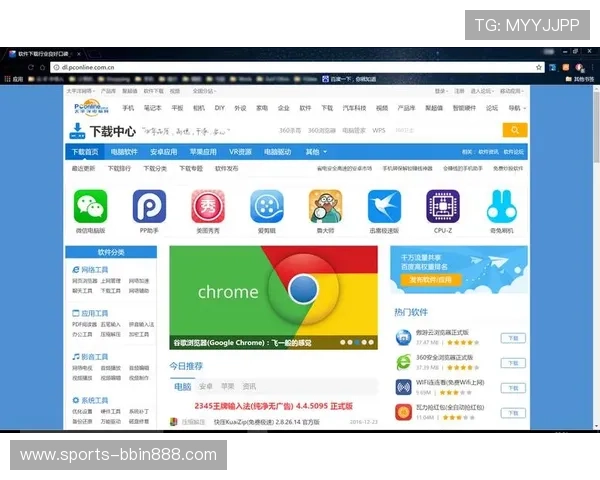The image size is (600, 480).
Task: Click the last carousel dot on Chrome banner
Action: tap(369, 341)
